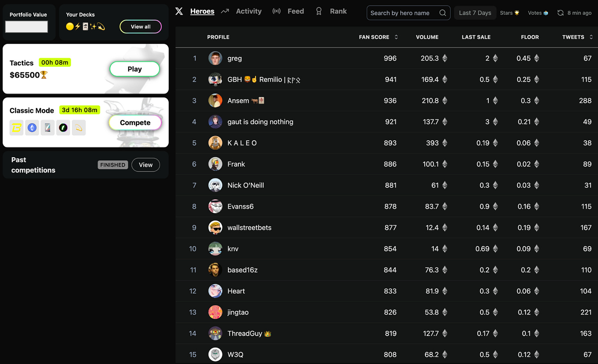
Task: Click the $65500 trophy icon
Action: 44,75
